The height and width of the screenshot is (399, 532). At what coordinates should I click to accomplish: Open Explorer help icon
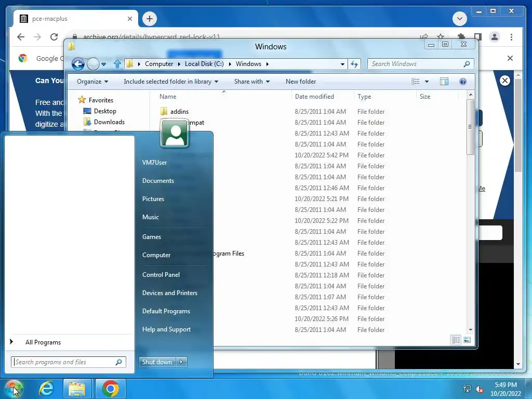[463, 82]
